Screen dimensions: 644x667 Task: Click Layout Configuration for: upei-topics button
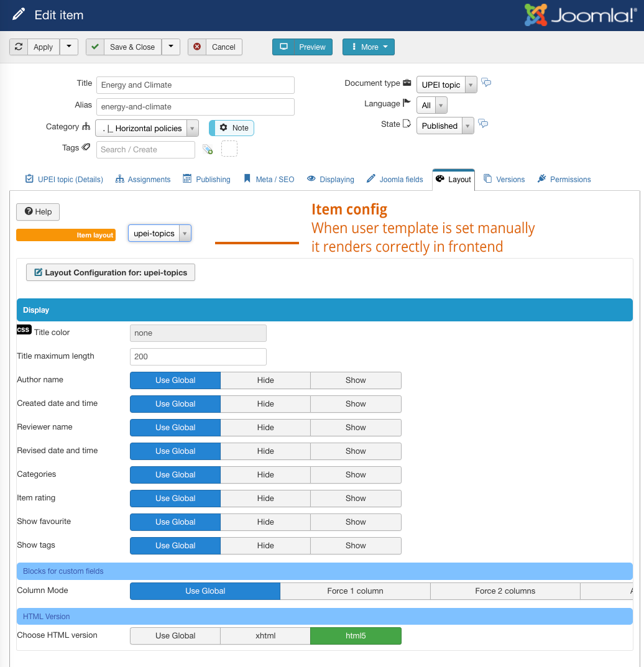(111, 272)
